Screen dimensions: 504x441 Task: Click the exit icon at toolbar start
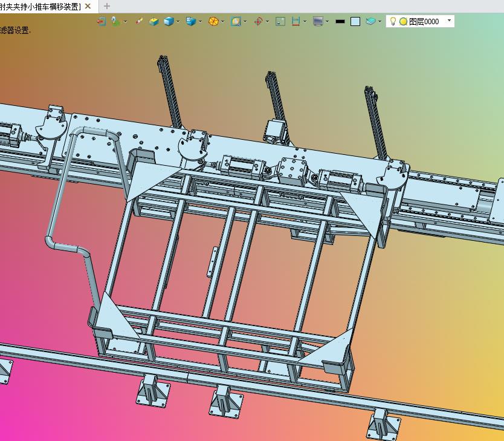(102, 22)
